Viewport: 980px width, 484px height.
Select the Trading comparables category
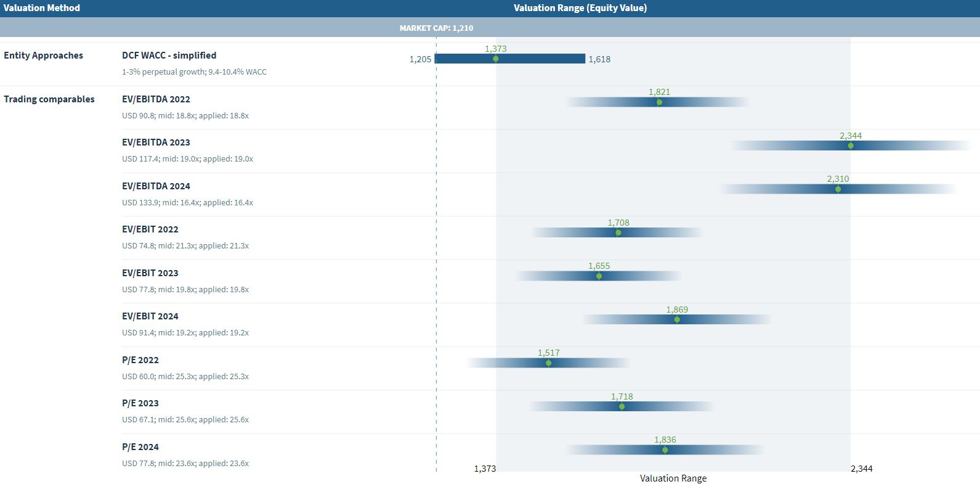[x=49, y=99]
